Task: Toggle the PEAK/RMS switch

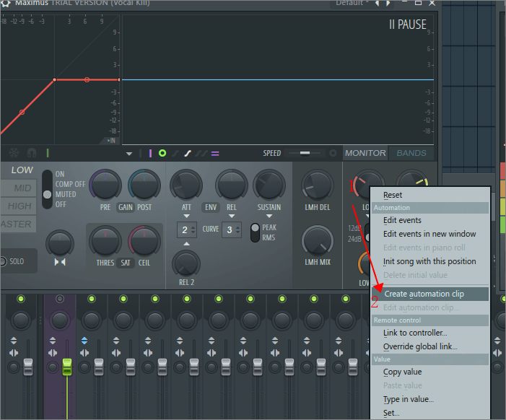Action: (x=255, y=232)
